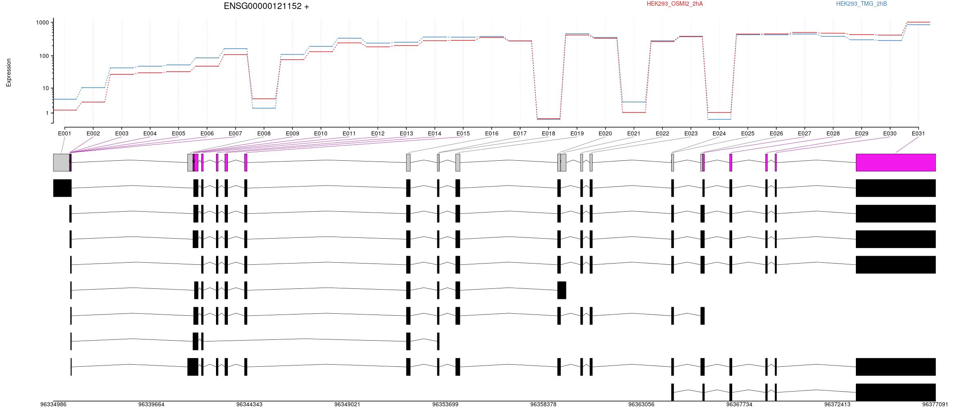Click exon label E001

[x=65, y=133]
